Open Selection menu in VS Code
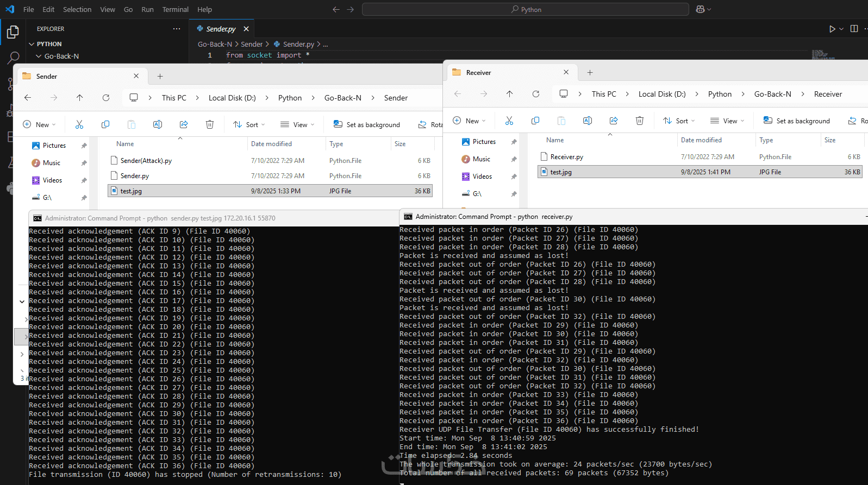Screen dimensions: 868x485 [x=77, y=9]
